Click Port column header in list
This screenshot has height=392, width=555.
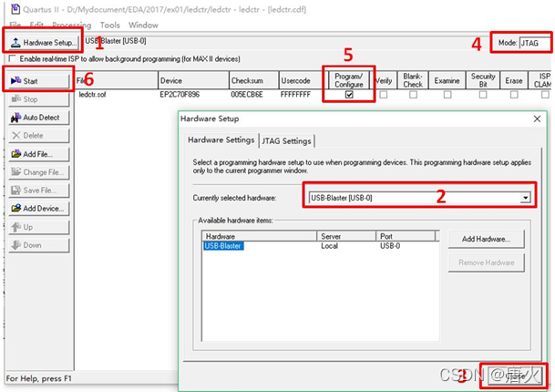(406, 236)
